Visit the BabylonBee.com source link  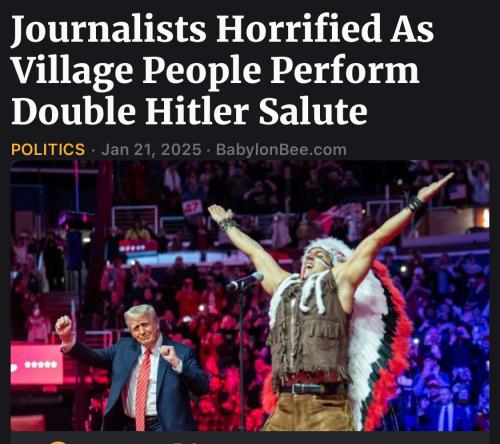(281, 150)
